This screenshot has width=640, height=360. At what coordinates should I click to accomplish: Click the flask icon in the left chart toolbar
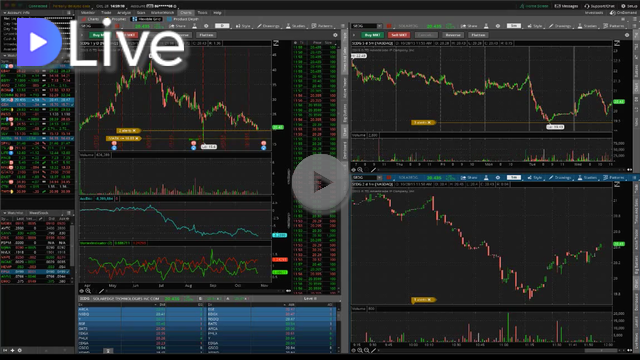coord(195,26)
